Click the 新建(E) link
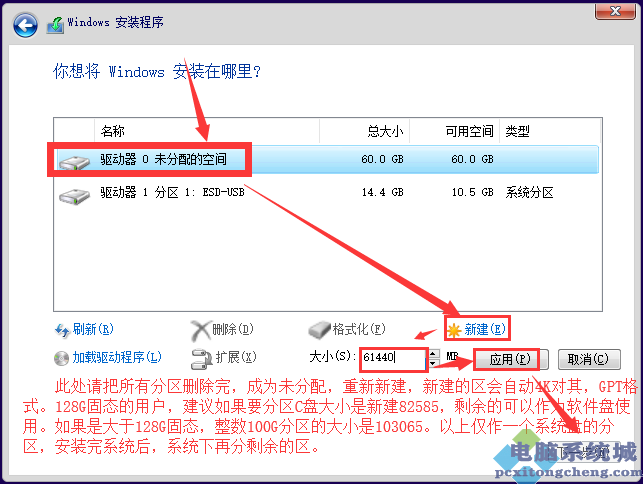643x484 pixels. pos(485,329)
